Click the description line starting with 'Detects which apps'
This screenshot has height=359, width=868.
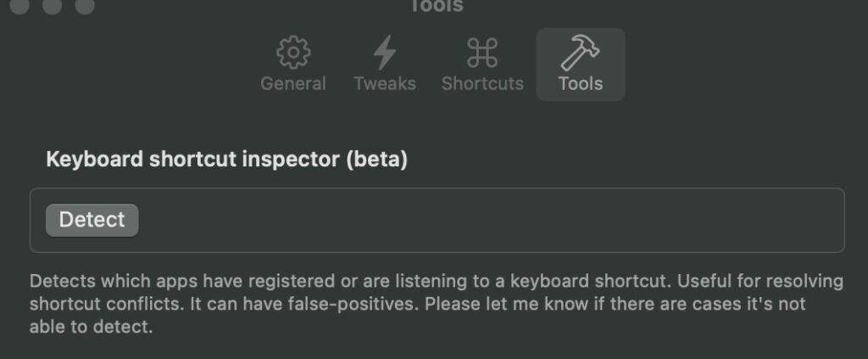click(437, 282)
